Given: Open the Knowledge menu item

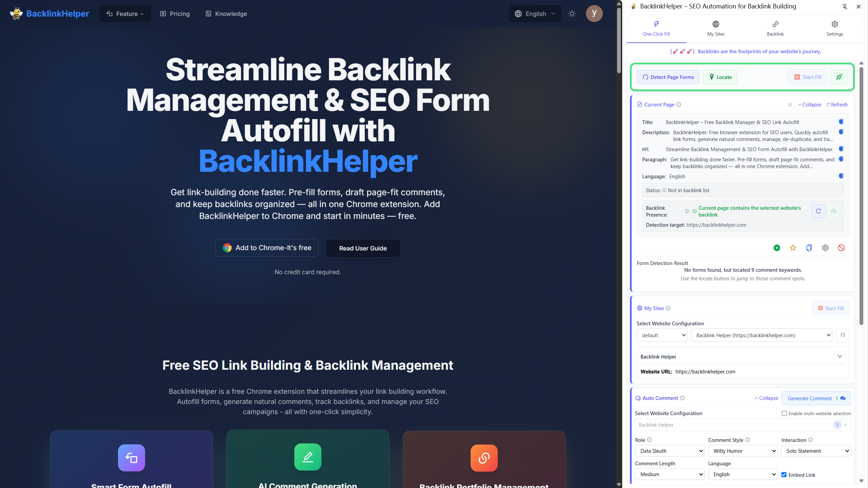Looking at the screenshot, I should 226,14.
